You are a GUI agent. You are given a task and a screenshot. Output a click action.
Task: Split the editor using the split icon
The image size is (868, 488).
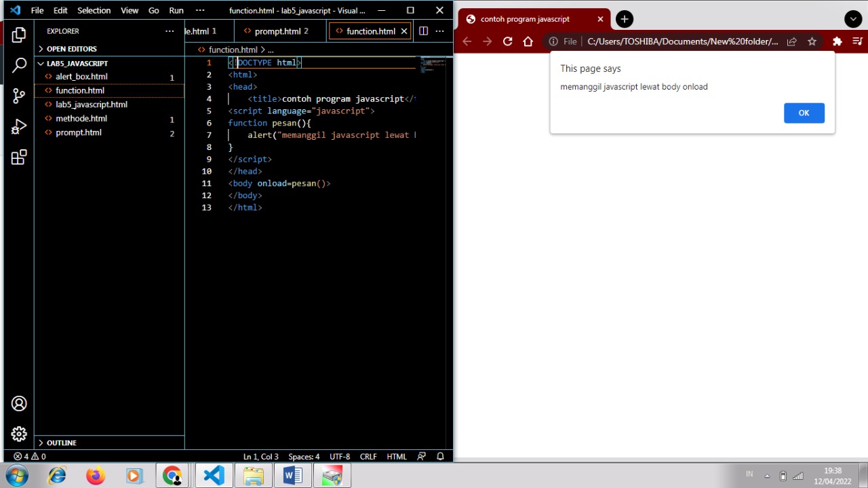coord(423,31)
